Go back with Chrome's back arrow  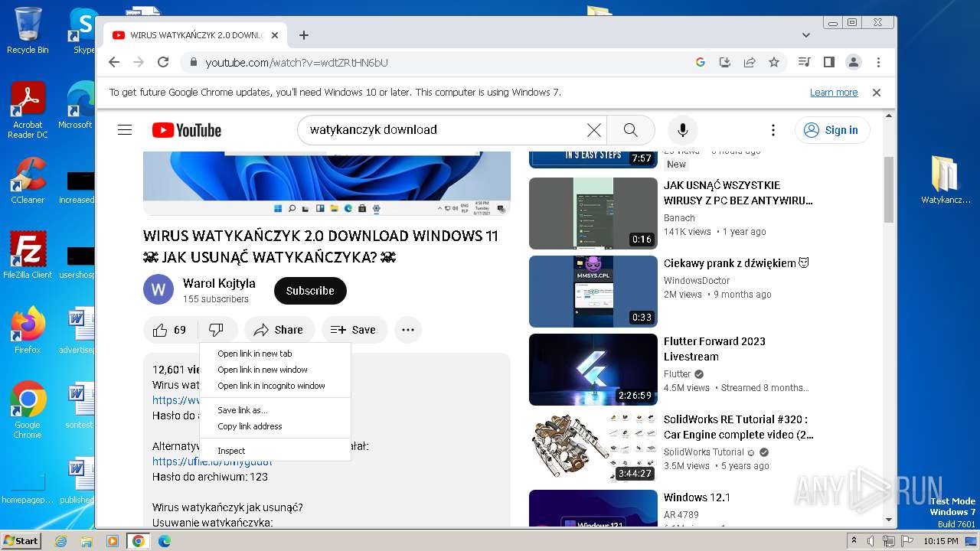(114, 62)
